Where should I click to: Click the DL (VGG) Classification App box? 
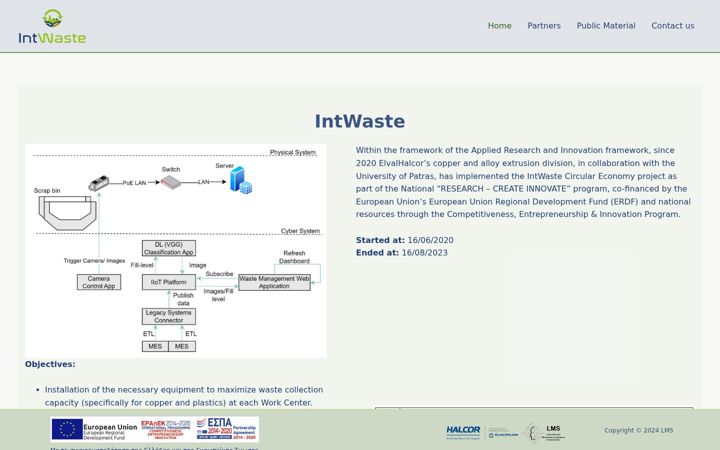169,248
